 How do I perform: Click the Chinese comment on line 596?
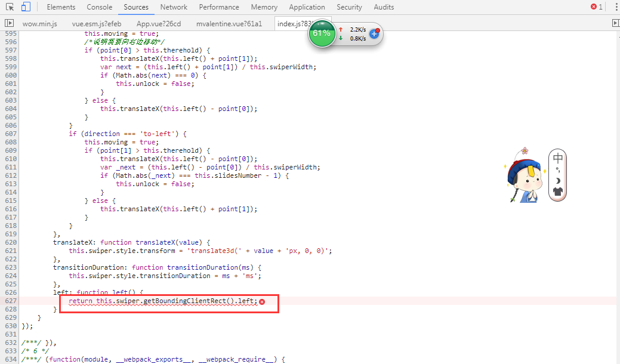(124, 42)
